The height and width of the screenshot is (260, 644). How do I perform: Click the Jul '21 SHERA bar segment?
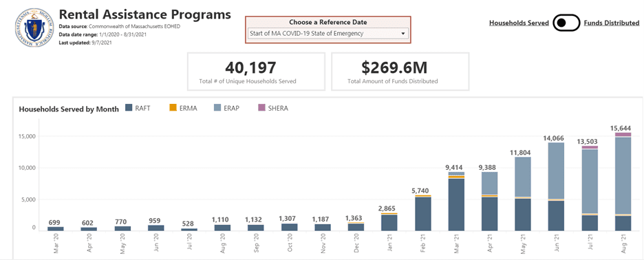(x=590, y=147)
